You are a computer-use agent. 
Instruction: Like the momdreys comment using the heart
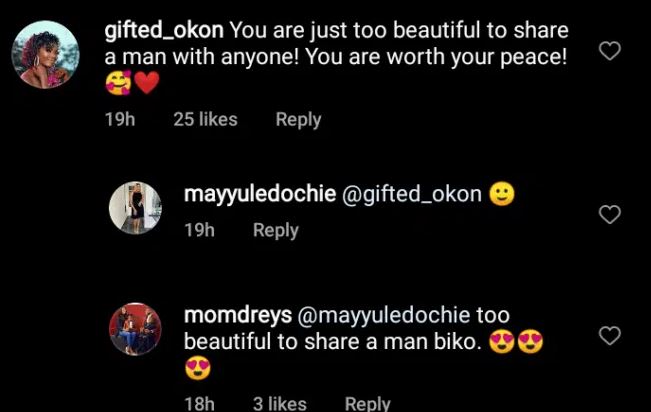(609, 336)
